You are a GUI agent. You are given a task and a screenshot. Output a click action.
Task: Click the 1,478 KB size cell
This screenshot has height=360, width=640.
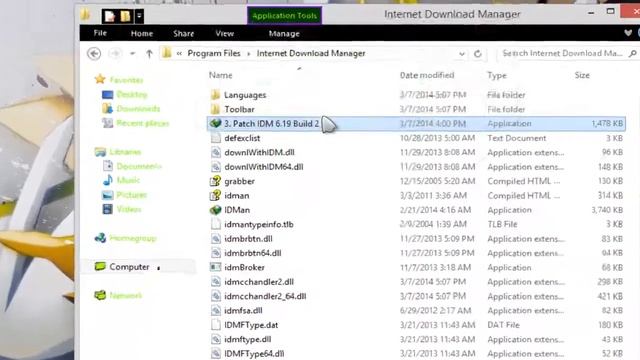tap(607, 123)
